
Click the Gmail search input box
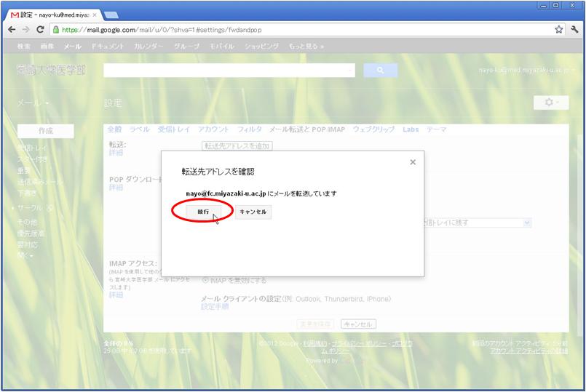pos(229,71)
